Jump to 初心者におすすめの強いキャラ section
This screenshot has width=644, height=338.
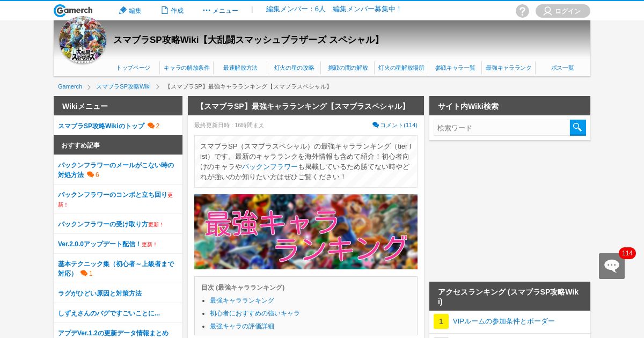tap(255, 313)
